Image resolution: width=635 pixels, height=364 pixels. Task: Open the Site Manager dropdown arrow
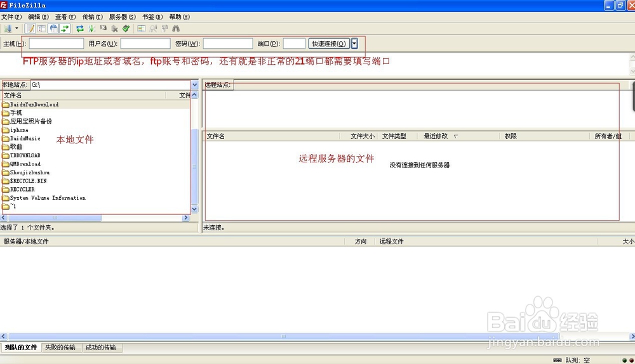(17, 29)
